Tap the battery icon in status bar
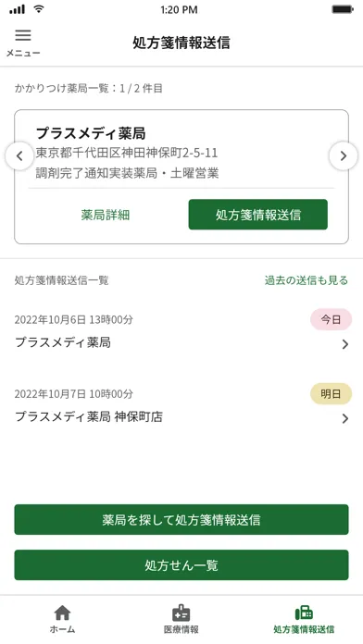The height and width of the screenshot is (644, 363). [343, 9]
